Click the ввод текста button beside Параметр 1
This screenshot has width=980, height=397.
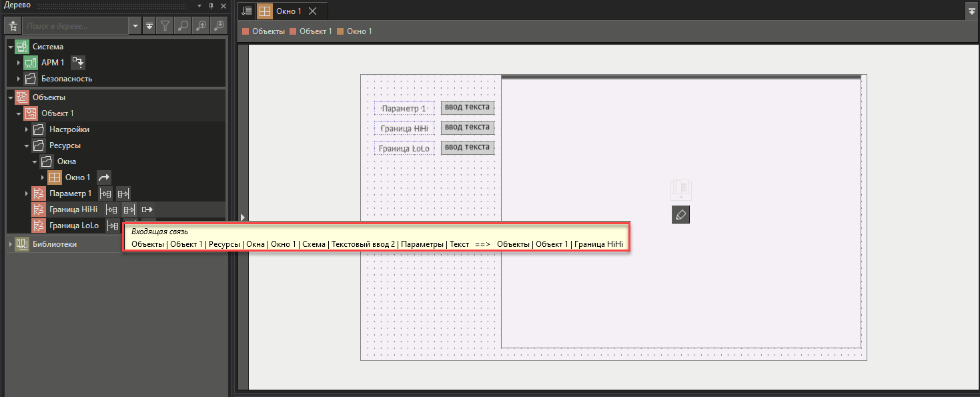coord(467,107)
